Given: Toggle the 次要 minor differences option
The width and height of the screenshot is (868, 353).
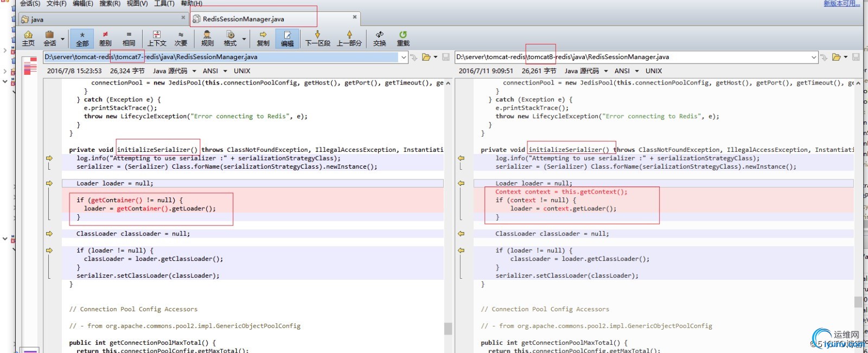Looking at the screenshot, I should click(x=181, y=38).
